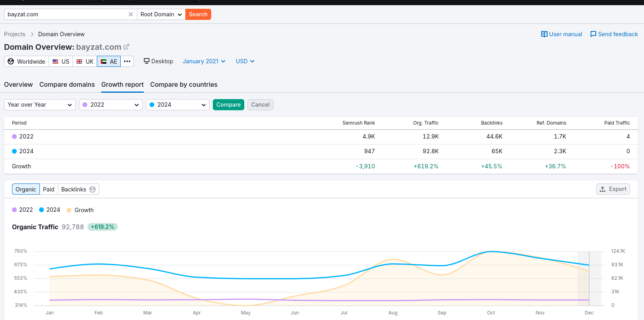Open the Year over Year dropdown
The image size is (644, 320).
click(x=40, y=105)
